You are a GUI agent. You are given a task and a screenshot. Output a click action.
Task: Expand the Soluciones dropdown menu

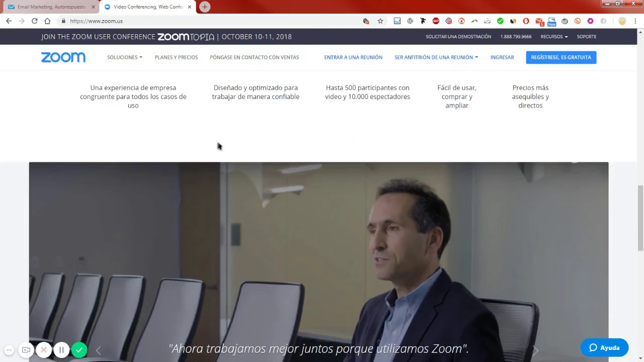(124, 57)
